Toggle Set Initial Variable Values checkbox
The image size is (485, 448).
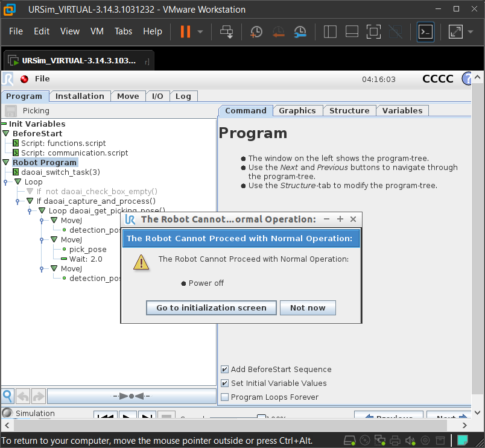(x=225, y=383)
